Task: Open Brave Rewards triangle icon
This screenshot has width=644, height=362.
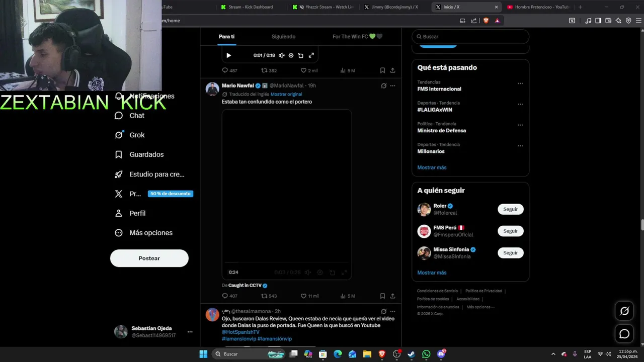Action: coord(497,21)
